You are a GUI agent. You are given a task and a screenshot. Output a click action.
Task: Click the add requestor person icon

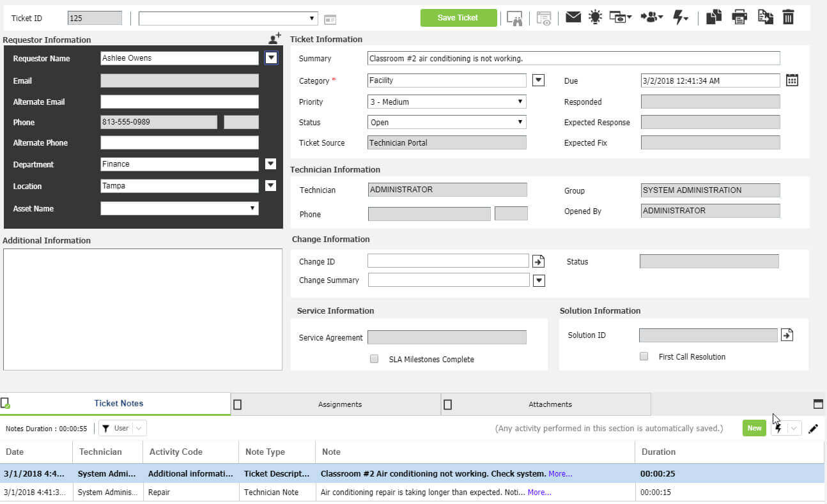275,38
